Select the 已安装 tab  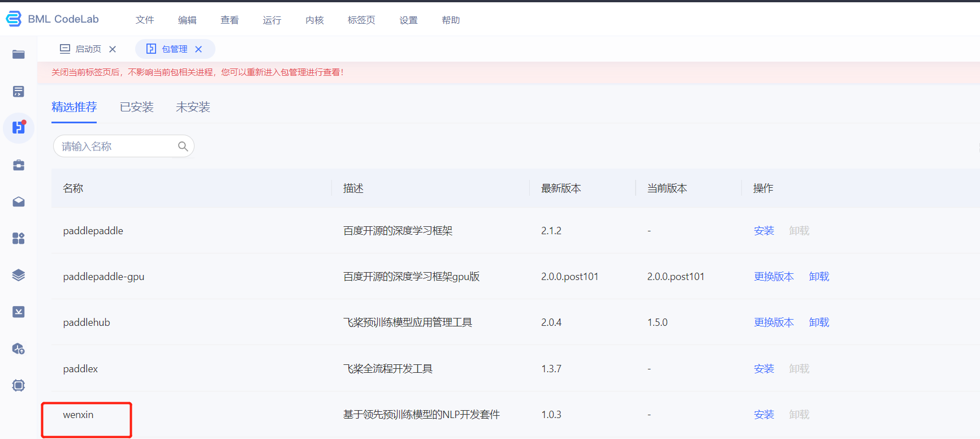[x=137, y=107]
